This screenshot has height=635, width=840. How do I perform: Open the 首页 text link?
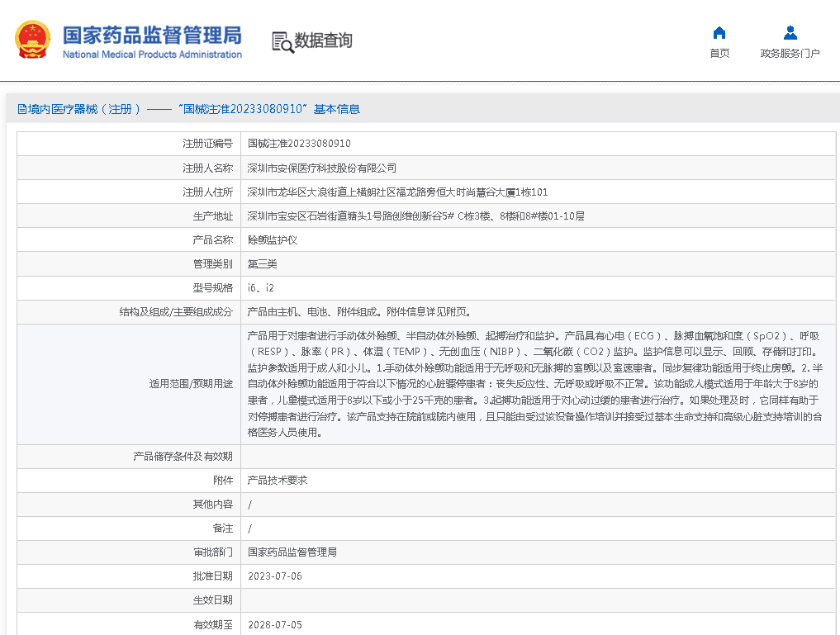tap(719, 54)
